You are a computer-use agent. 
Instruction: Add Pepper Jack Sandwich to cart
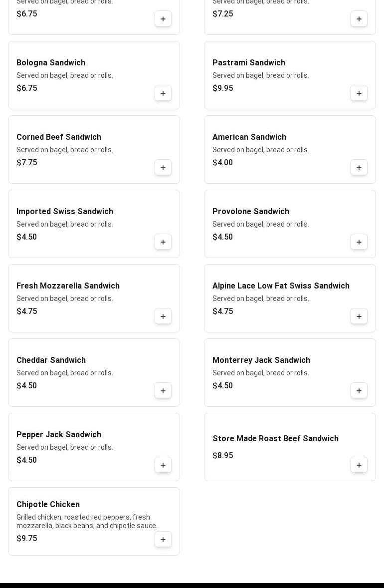pyautogui.click(x=163, y=465)
